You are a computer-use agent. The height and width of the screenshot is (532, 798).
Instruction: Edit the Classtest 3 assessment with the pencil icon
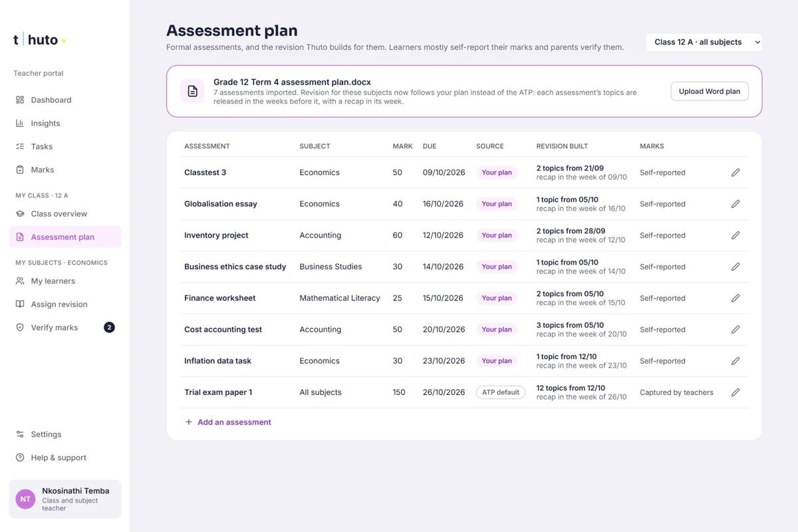click(x=735, y=172)
